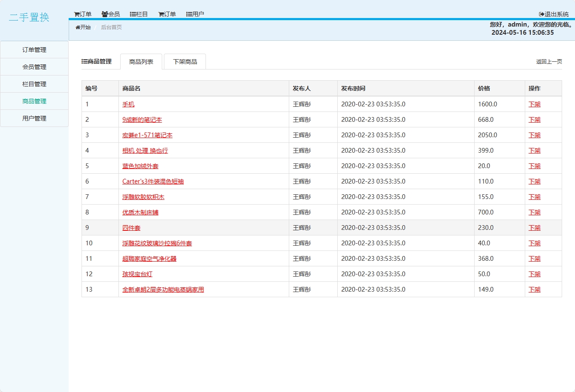Screen dimensions: 575x392
Task: Click 下架 for the 手机 row
Action: [534, 104]
